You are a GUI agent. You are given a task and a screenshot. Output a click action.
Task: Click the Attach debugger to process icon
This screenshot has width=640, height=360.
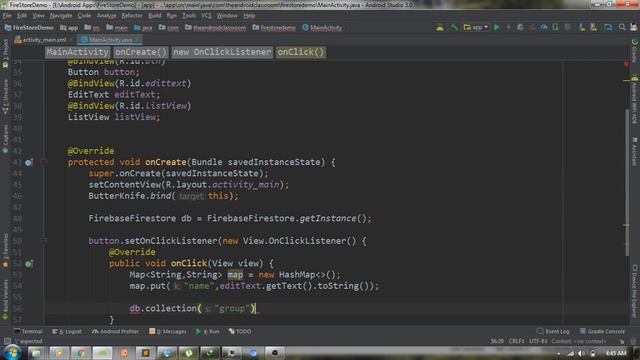pos(556,27)
